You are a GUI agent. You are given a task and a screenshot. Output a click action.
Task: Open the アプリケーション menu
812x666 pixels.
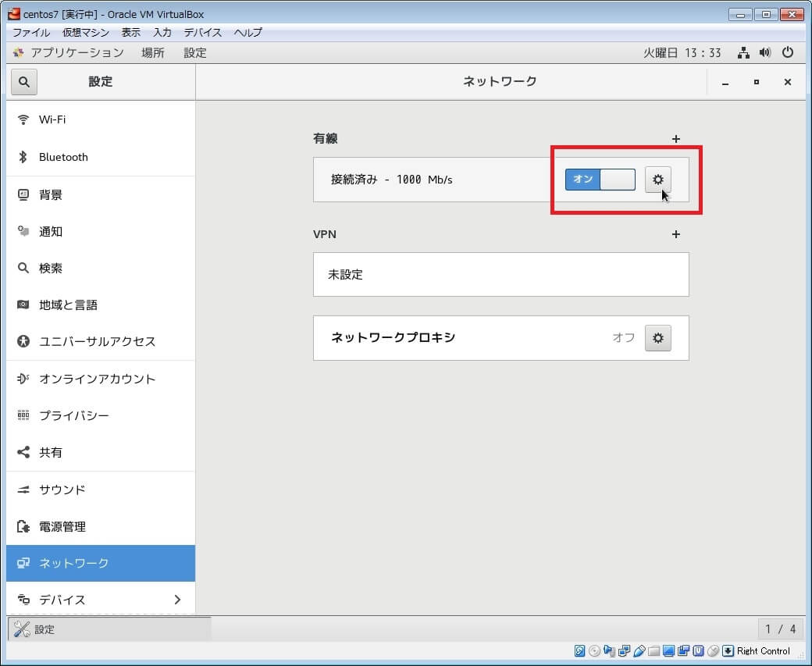77,53
